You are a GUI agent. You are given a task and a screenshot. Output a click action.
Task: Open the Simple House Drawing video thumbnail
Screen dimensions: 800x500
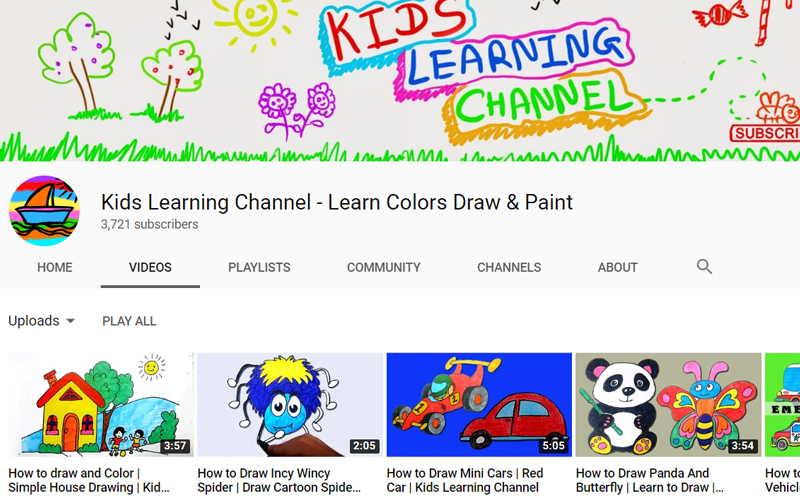click(x=101, y=405)
